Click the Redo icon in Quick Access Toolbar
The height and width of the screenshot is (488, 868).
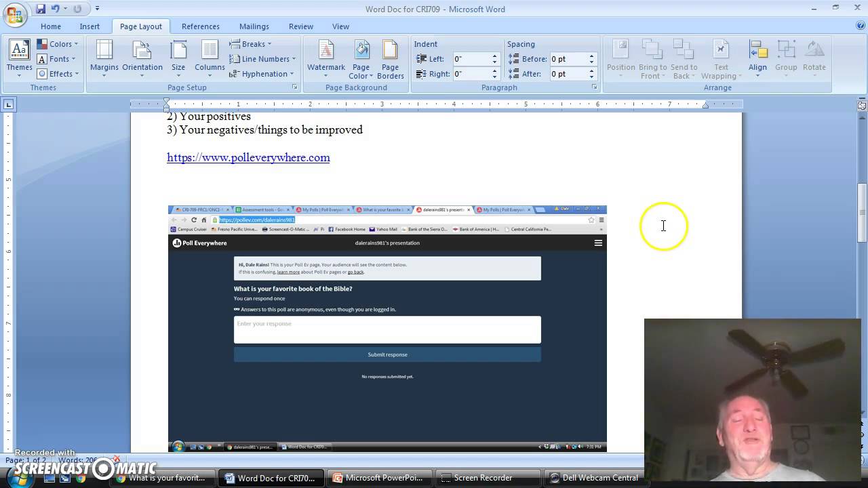[x=77, y=9]
